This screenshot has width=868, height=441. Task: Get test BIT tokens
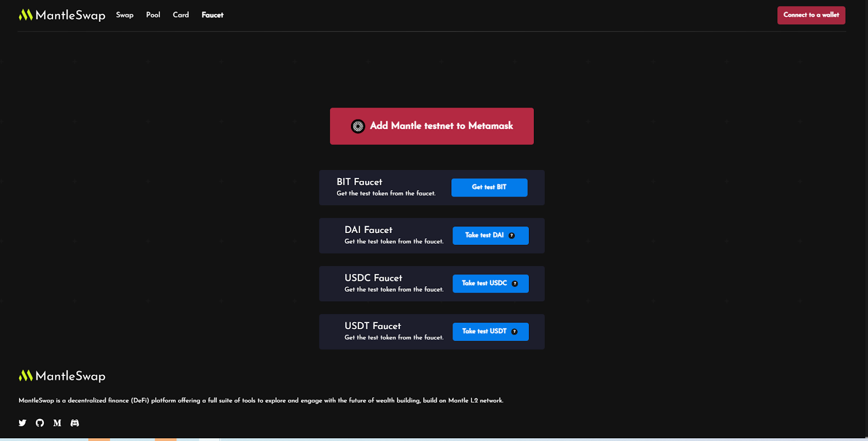click(x=489, y=187)
